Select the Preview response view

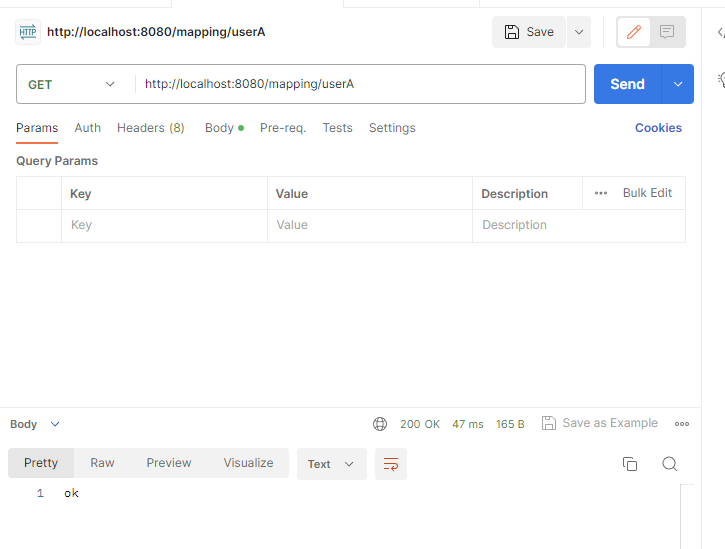(x=169, y=463)
